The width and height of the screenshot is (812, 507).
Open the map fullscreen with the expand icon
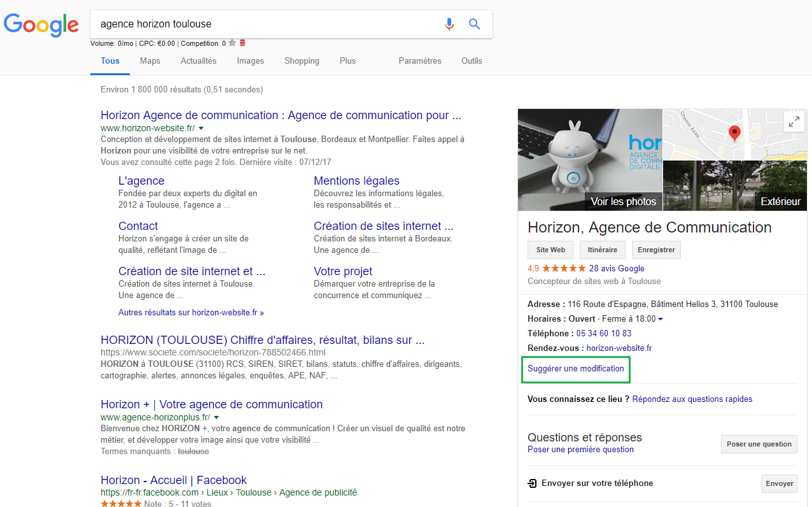(794, 121)
